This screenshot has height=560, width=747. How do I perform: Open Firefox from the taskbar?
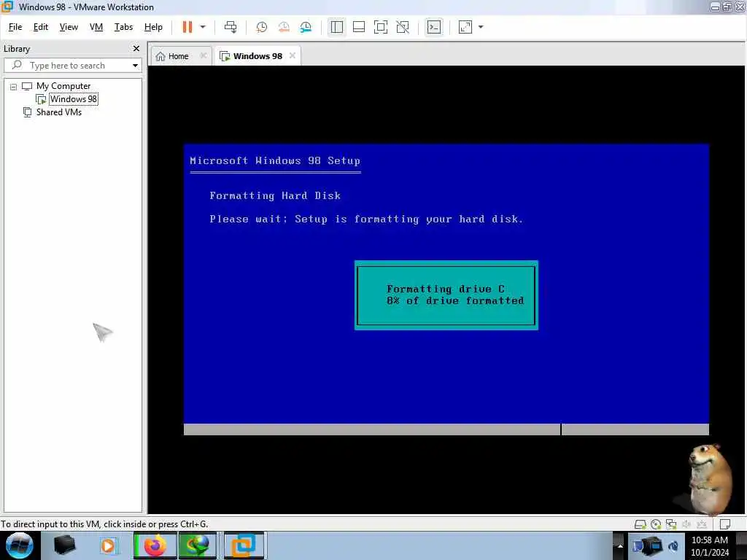pos(155,545)
